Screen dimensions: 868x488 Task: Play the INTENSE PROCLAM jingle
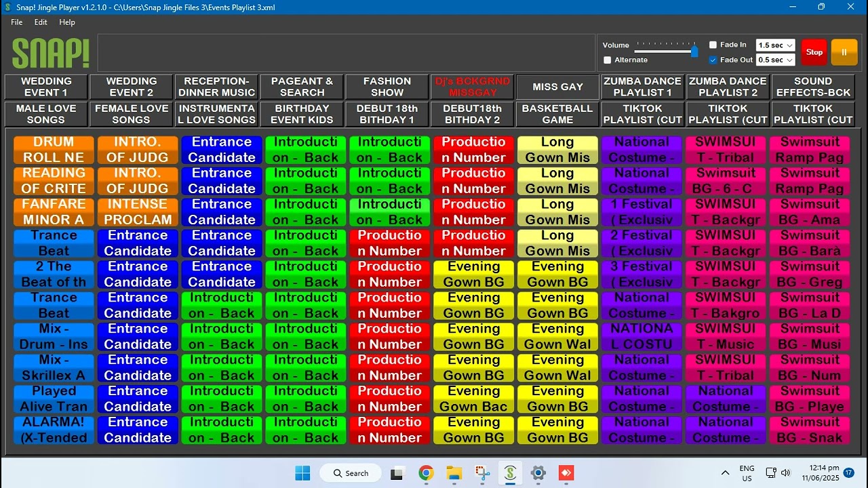tap(138, 212)
